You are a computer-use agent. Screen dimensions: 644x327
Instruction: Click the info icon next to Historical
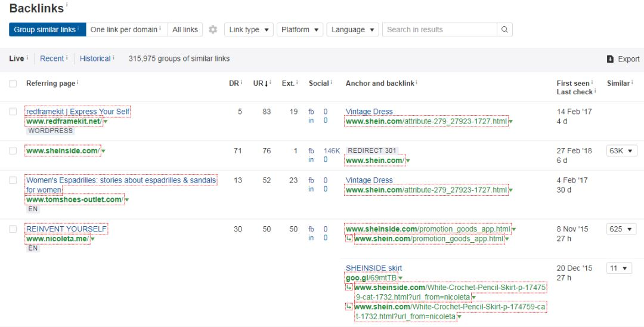(x=113, y=57)
